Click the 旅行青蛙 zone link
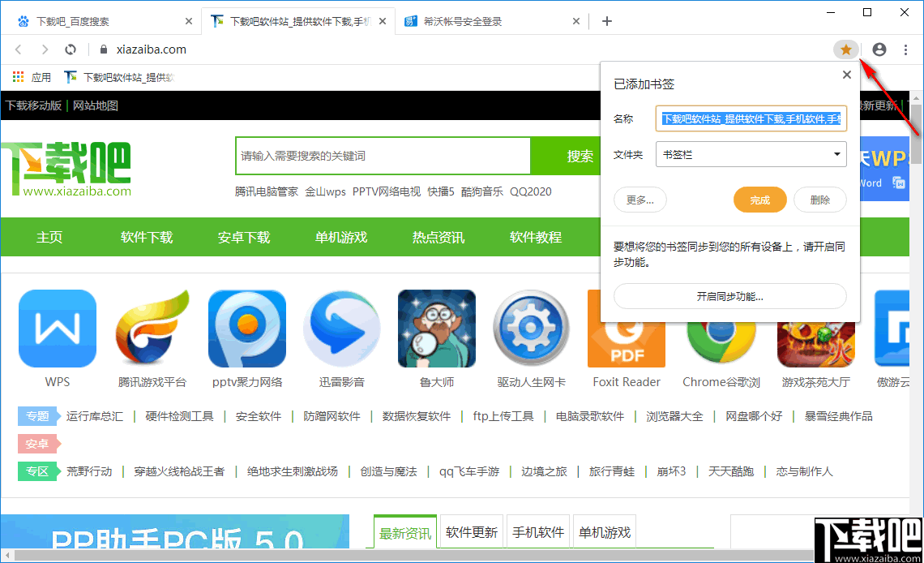The width and height of the screenshot is (924, 563). tap(612, 471)
